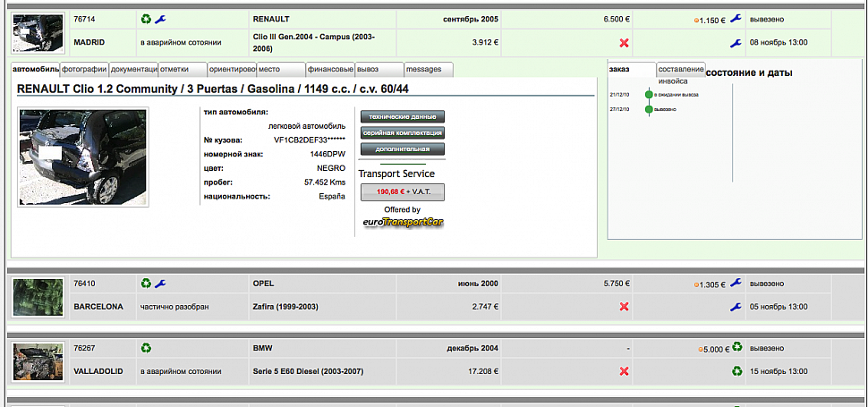Switch to the составление инвойса tab

click(681, 69)
